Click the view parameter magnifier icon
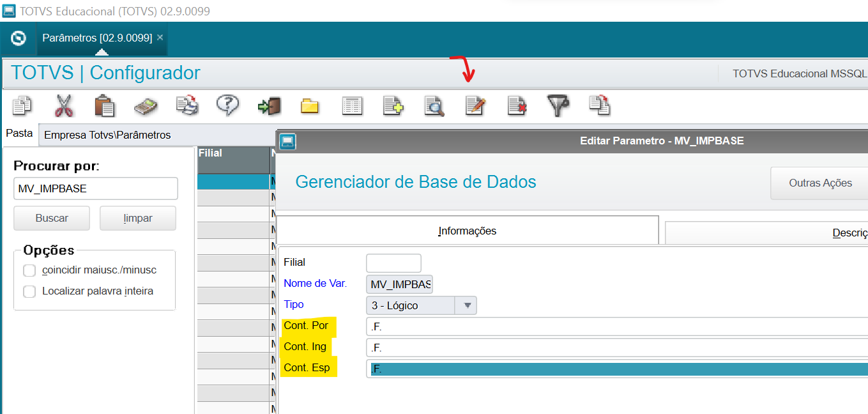868x414 pixels. tap(434, 105)
